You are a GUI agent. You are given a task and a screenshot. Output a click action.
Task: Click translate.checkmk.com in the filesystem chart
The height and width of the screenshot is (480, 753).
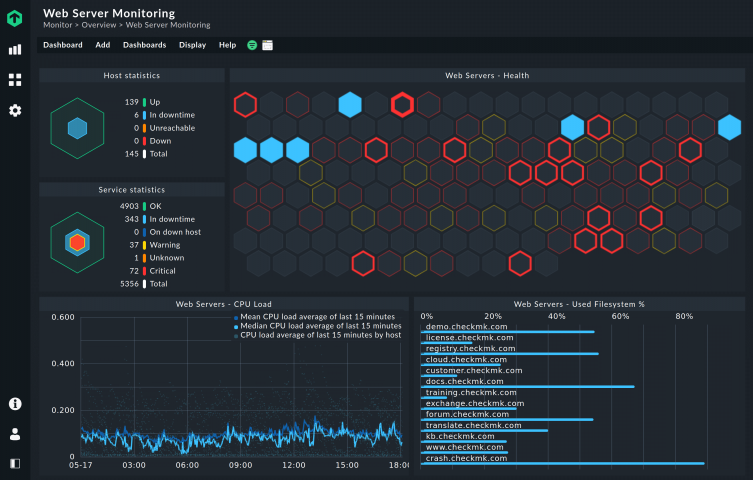pyautogui.click(x=473, y=425)
